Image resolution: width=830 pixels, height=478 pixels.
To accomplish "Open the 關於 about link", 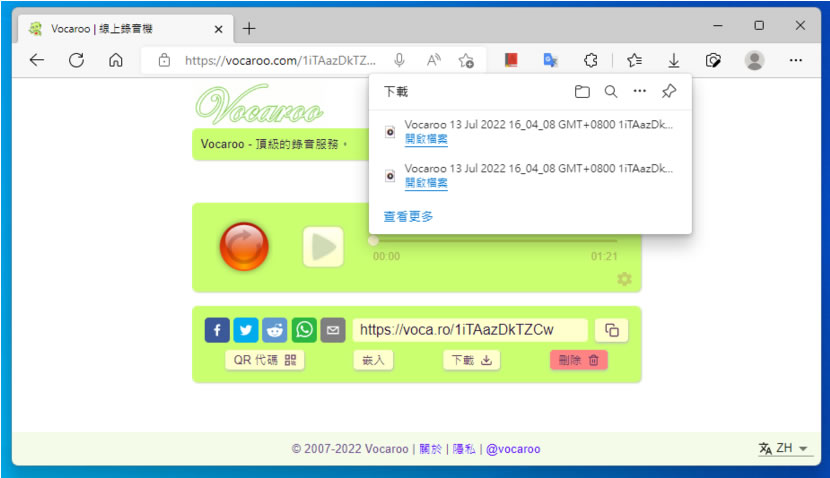I will [430, 449].
